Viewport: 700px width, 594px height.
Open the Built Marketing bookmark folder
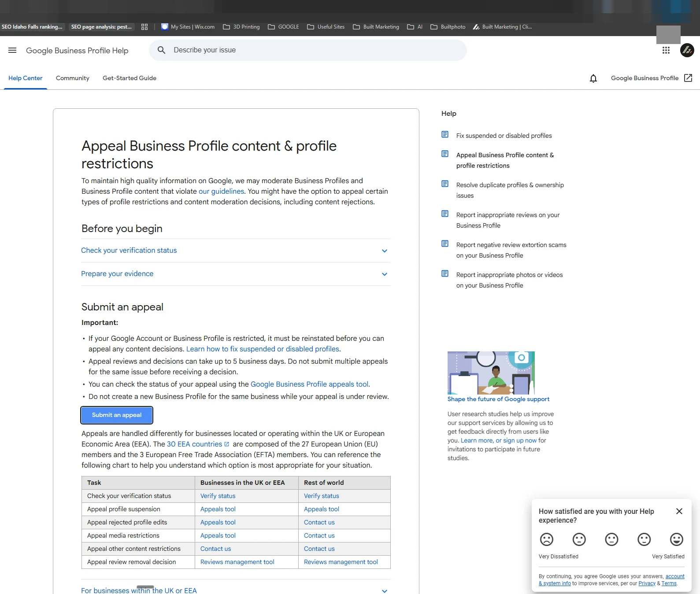click(x=376, y=27)
